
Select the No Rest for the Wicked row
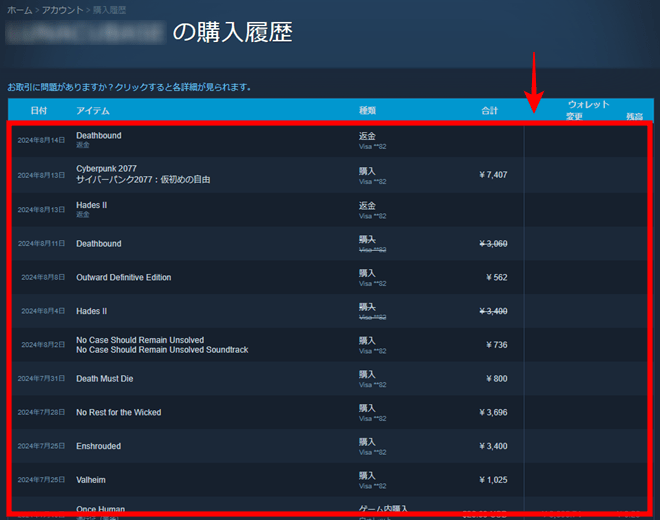coord(118,413)
